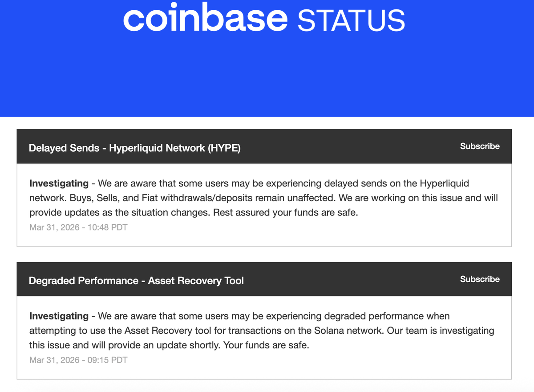
Task: Click the coinbase logo
Action: click(x=205, y=18)
